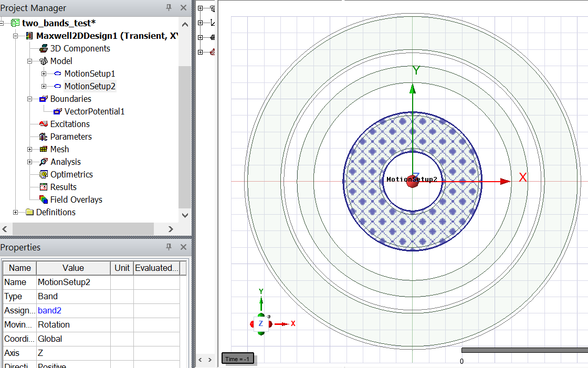Click the Parameters icon

[x=44, y=136]
